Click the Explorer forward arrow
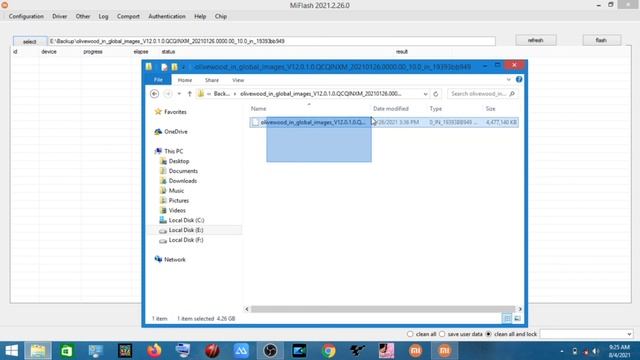This screenshot has width=640, height=360. click(168, 94)
